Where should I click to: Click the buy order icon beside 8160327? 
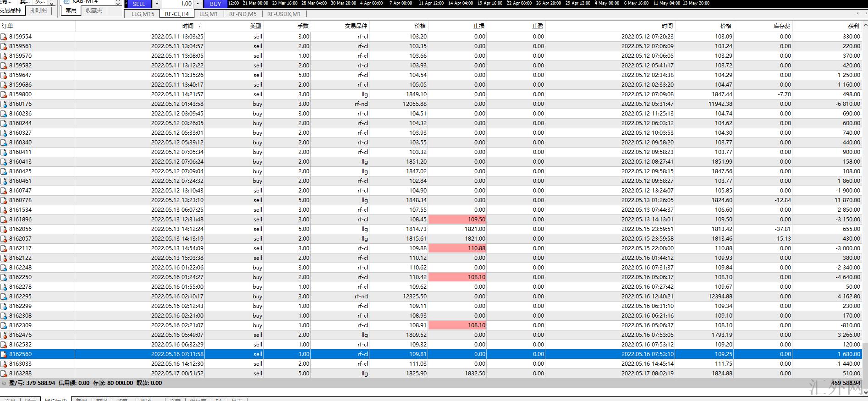coord(4,133)
